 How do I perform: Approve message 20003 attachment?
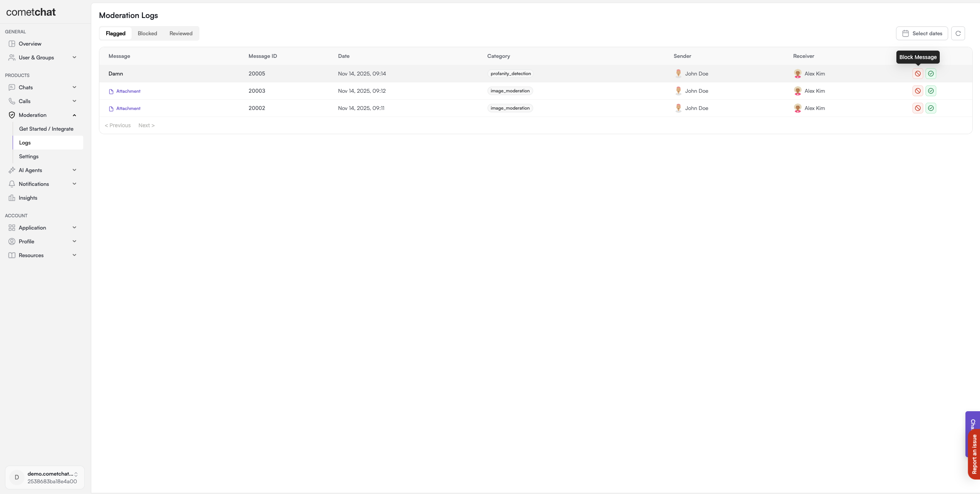click(x=931, y=91)
